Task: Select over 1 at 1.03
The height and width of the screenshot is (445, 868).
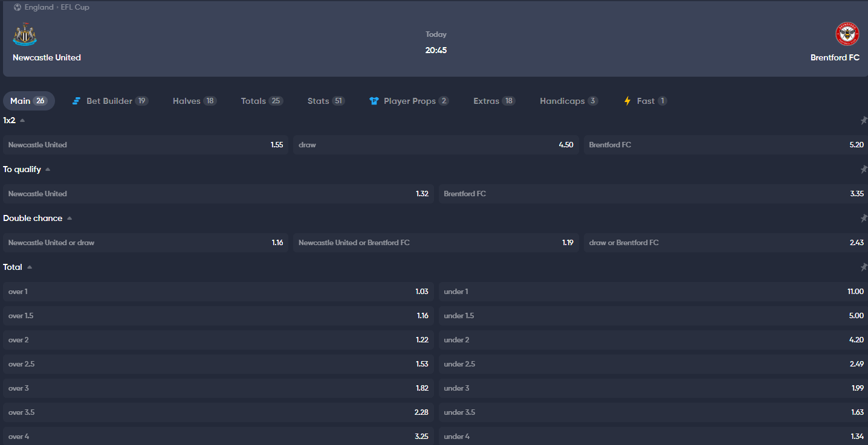Action: click(x=218, y=292)
